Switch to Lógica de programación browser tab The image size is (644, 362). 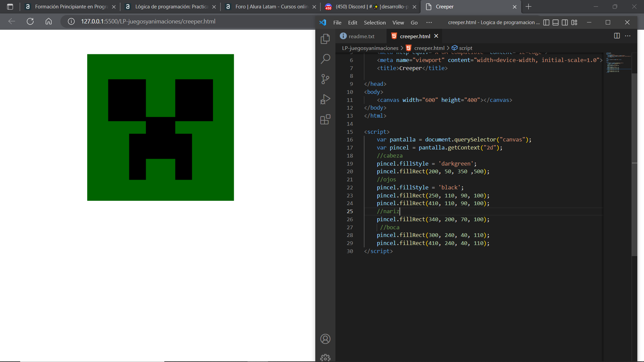coord(171,7)
